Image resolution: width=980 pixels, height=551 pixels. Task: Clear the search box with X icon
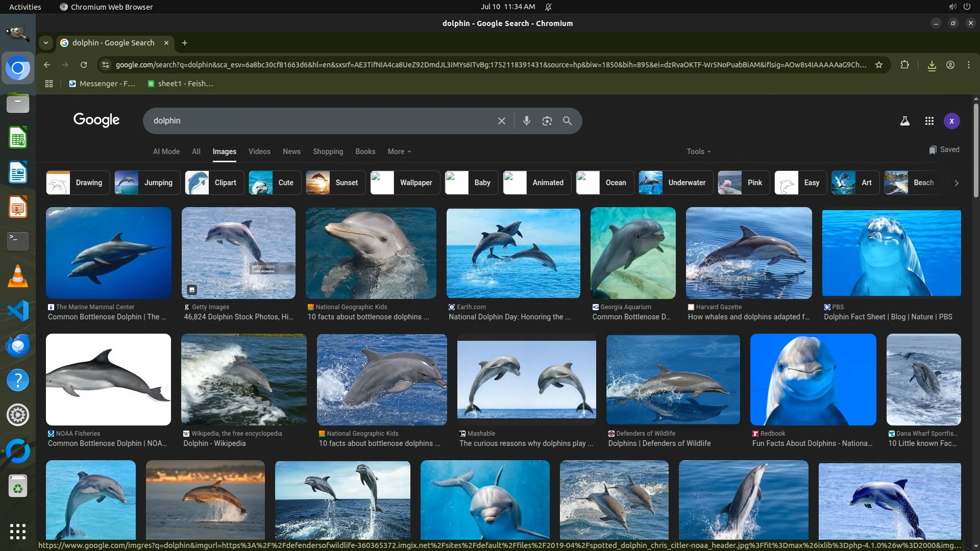click(x=501, y=121)
